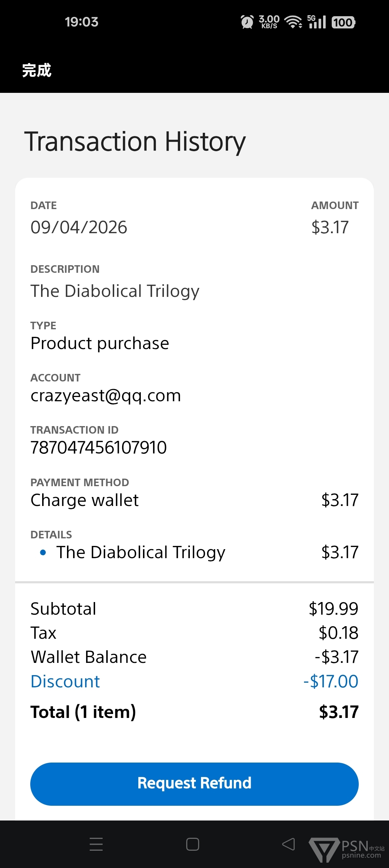Tap the -$17.00 discount amount
The width and height of the screenshot is (389, 868).
click(x=331, y=682)
